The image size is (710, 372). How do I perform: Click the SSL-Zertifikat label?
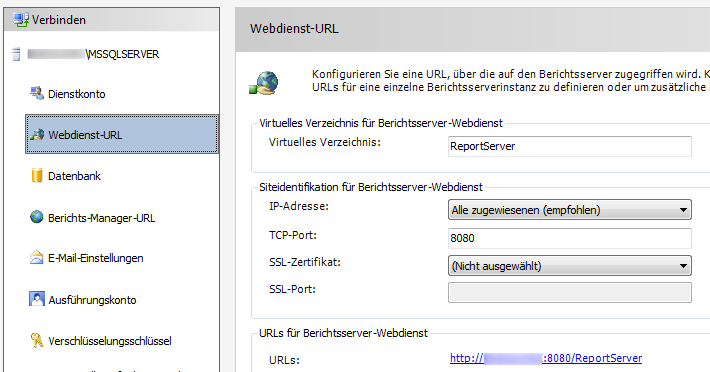(305, 262)
